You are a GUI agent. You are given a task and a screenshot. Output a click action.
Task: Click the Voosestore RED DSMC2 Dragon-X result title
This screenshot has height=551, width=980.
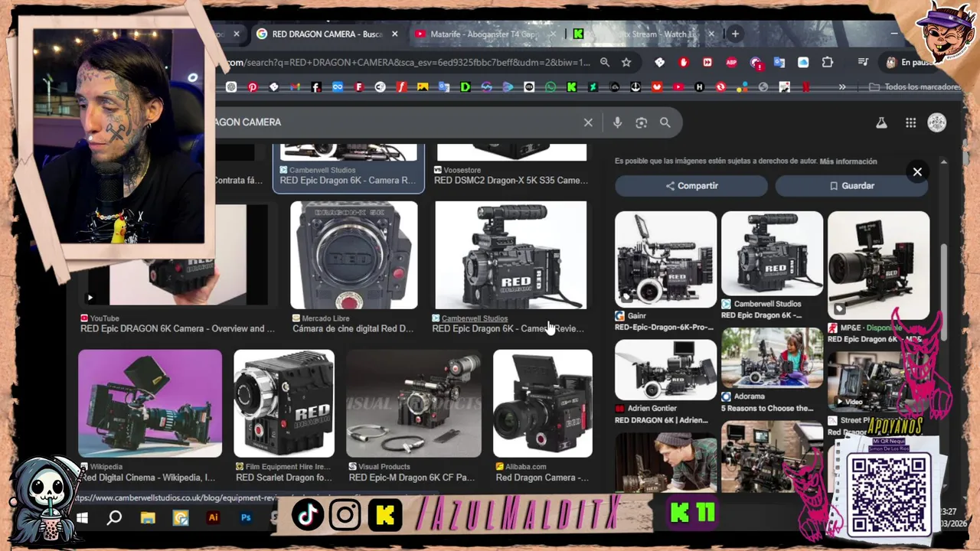pyautogui.click(x=511, y=181)
